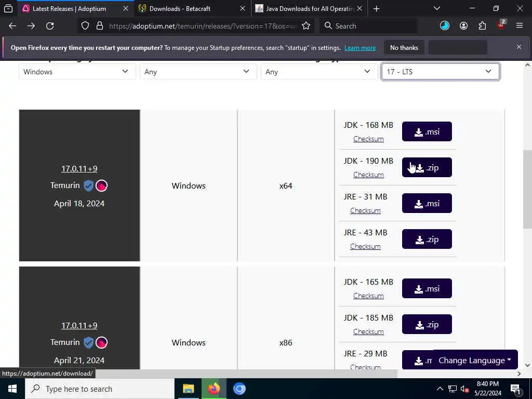The image size is (532, 399).
Task: Open the second Any filter dropdown
Action: click(320, 72)
